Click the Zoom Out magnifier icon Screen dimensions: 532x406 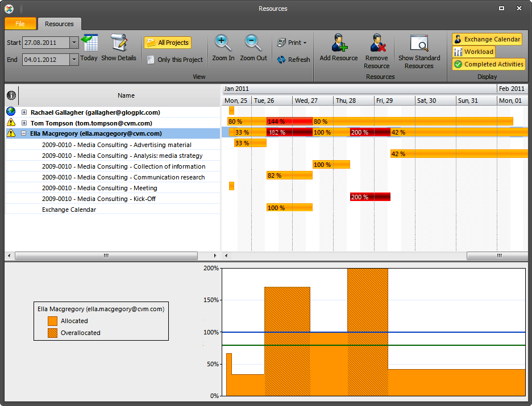pyautogui.click(x=253, y=43)
